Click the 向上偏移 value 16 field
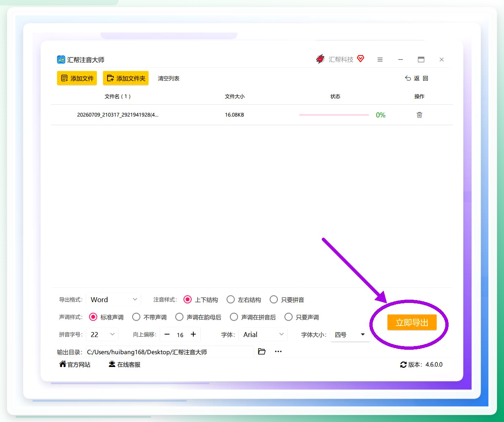Image resolution: width=504 pixels, height=422 pixels. pyautogui.click(x=180, y=335)
